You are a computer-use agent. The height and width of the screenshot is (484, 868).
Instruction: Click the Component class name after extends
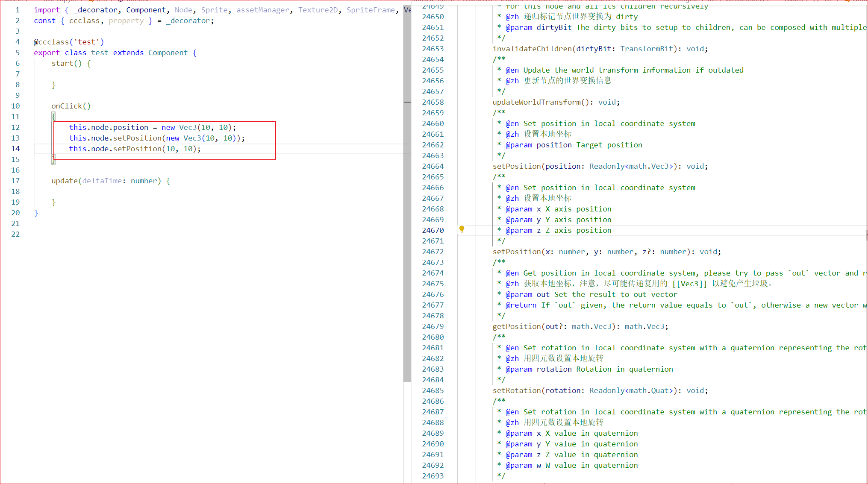[x=168, y=53]
